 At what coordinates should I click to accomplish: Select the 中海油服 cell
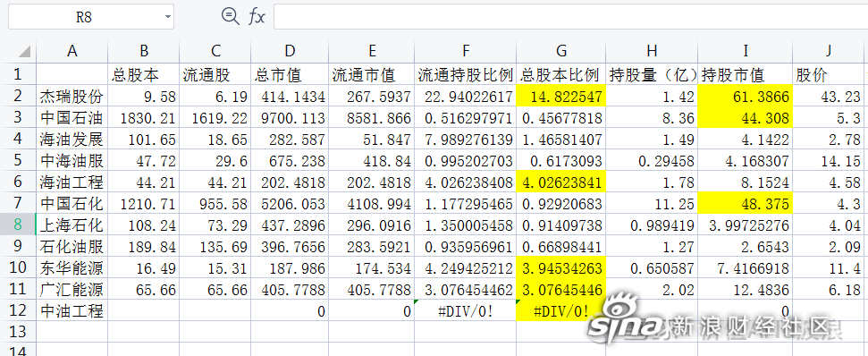(72, 161)
